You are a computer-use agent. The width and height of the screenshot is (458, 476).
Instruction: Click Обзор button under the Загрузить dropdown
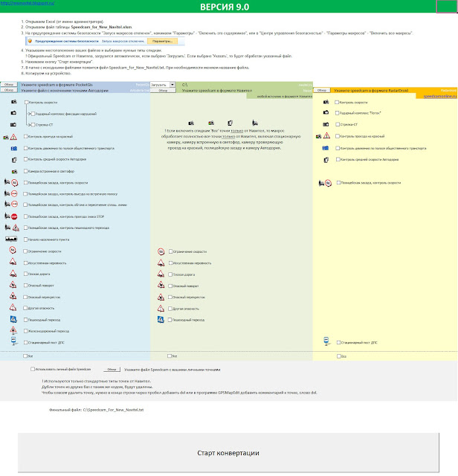[163, 91]
